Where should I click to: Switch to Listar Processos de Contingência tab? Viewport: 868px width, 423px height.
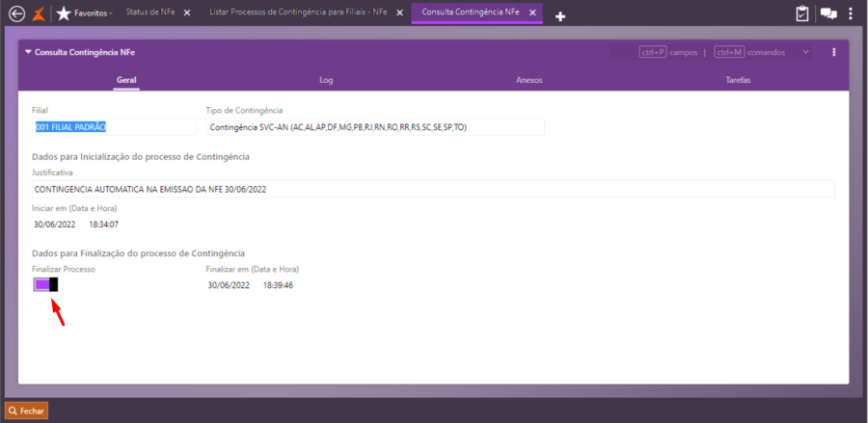298,13
